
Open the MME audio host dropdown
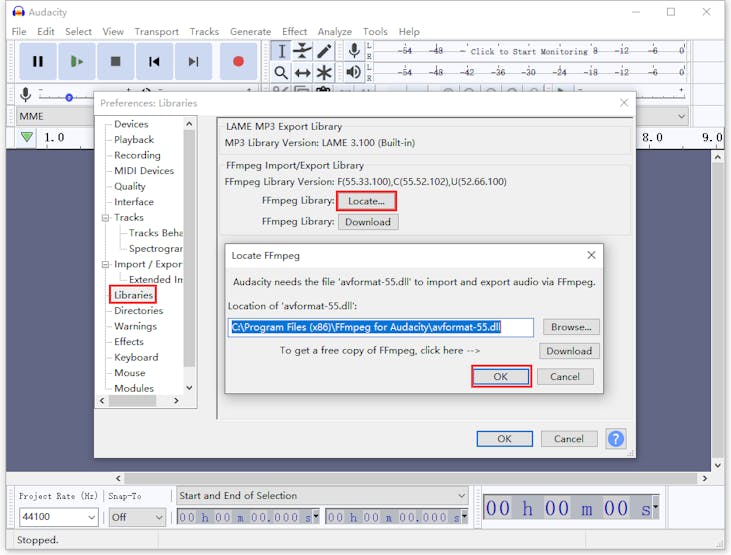[55, 116]
